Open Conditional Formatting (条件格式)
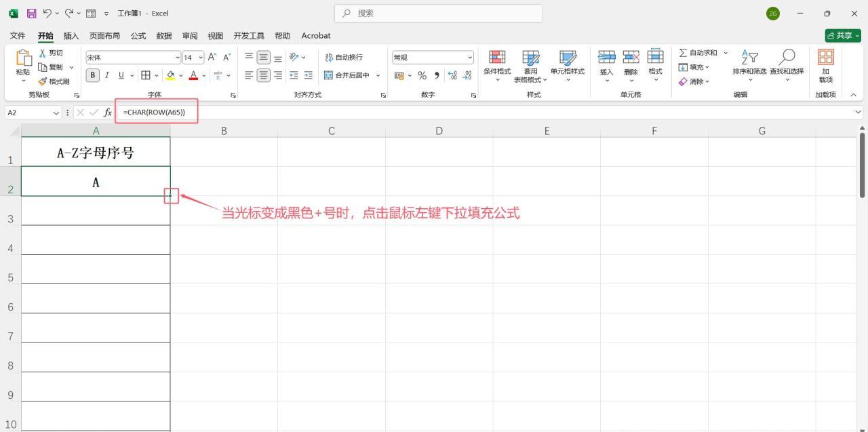 [497, 66]
